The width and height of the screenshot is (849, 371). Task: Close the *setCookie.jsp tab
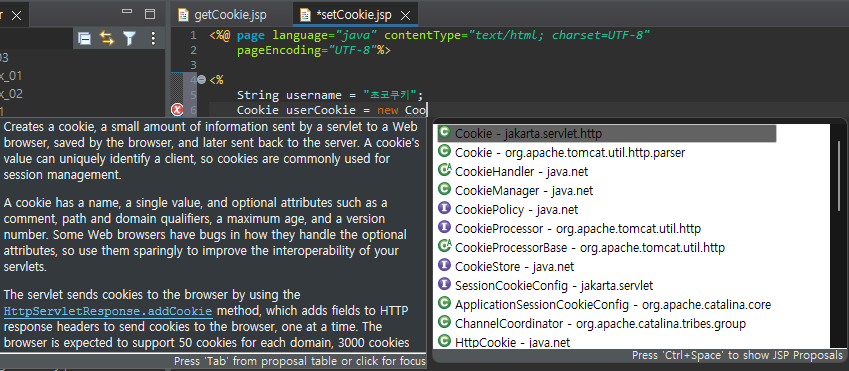[405, 15]
